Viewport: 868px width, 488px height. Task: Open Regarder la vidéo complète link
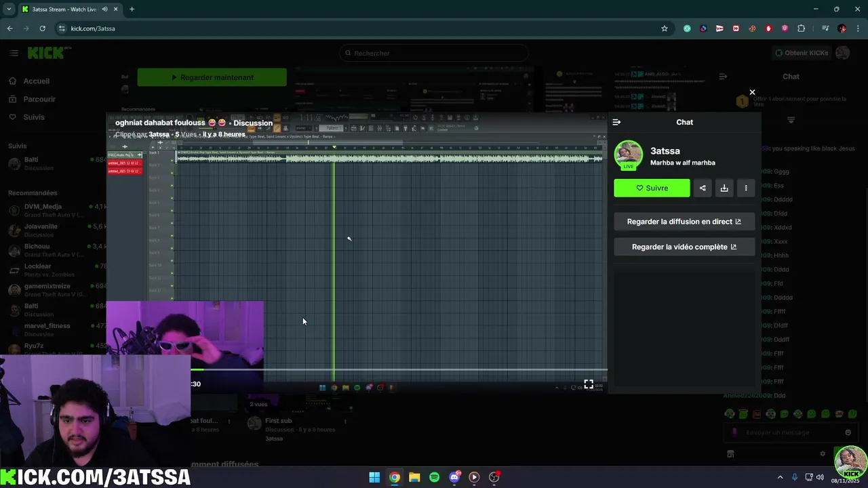click(x=684, y=247)
